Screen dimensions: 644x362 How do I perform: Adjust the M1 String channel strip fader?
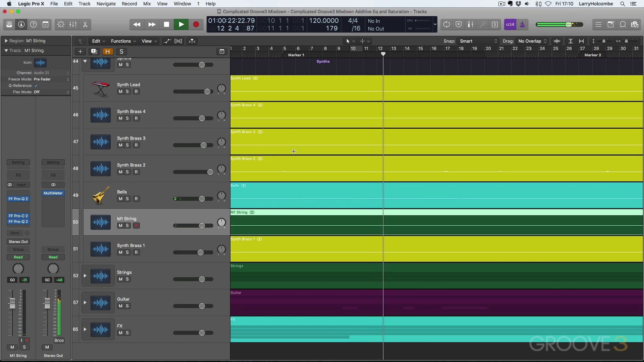12,303
